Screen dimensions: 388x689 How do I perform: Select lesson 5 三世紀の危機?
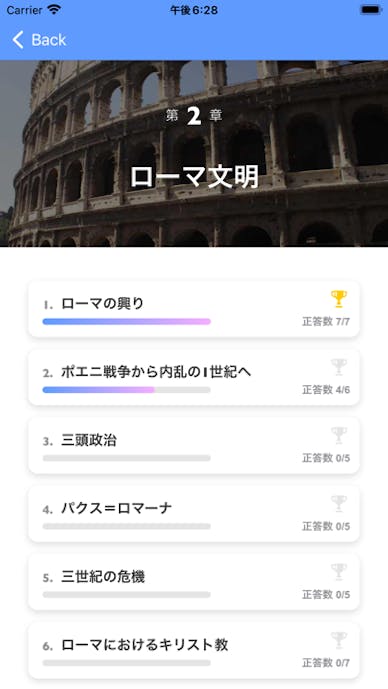[194, 582]
